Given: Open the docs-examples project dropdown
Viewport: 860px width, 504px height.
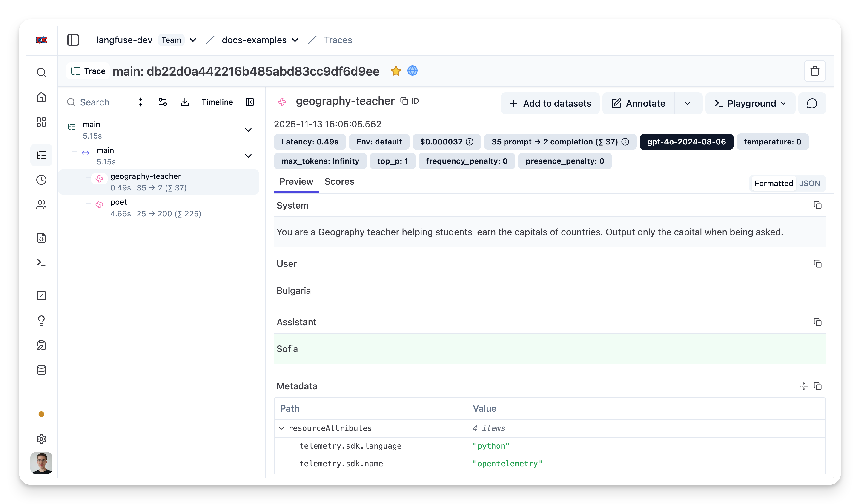Looking at the screenshot, I should [x=295, y=40].
